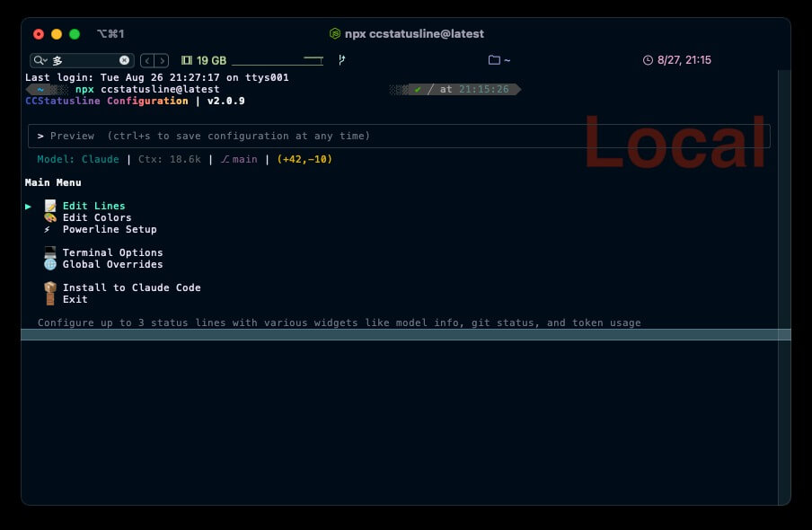This screenshot has width=812, height=530.
Task: Click the Preview box header line
Action: coord(399,136)
